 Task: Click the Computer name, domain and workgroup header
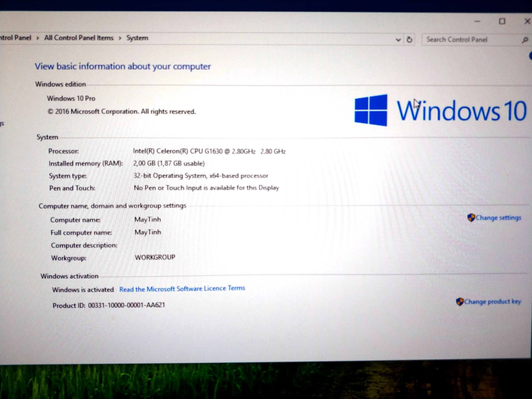coord(112,206)
